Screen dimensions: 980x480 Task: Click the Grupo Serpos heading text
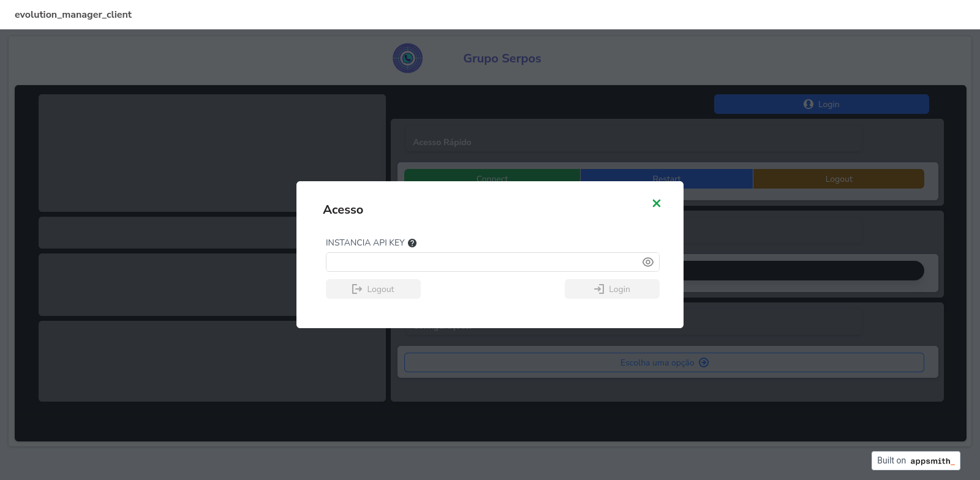pyautogui.click(x=502, y=58)
